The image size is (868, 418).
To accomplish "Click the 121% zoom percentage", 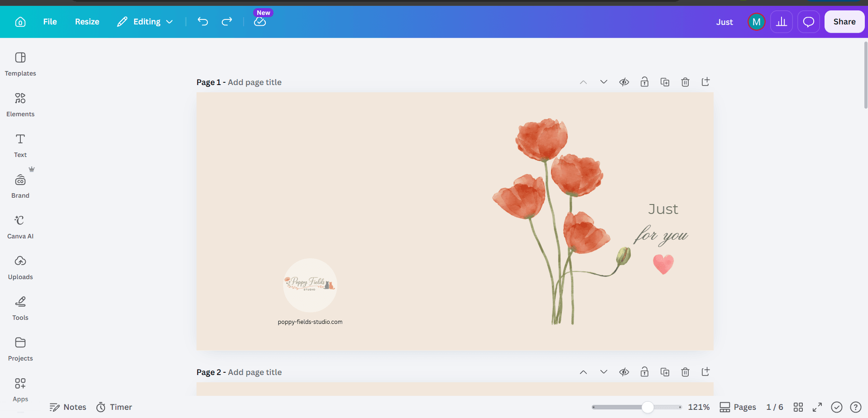I will click(x=699, y=407).
